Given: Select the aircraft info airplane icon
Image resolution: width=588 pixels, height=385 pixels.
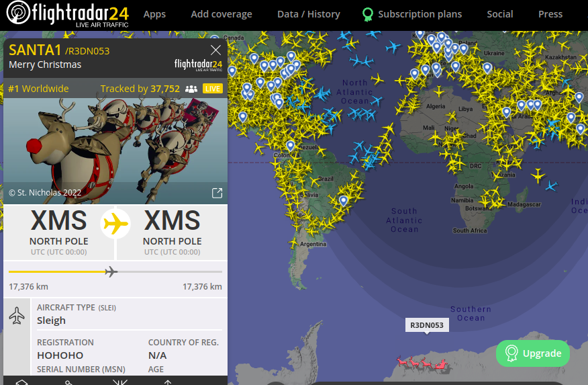Looking at the screenshot, I should (17, 316).
